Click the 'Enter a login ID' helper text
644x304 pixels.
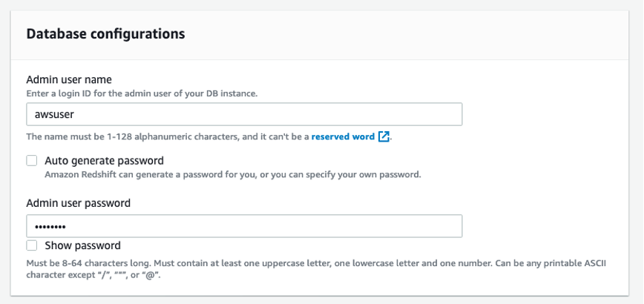[142, 93]
